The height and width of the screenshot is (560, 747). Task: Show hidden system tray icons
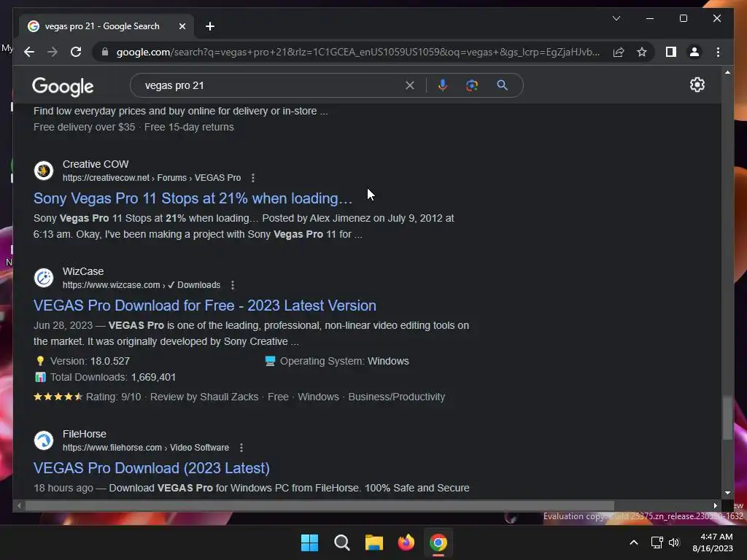click(x=634, y=542)
